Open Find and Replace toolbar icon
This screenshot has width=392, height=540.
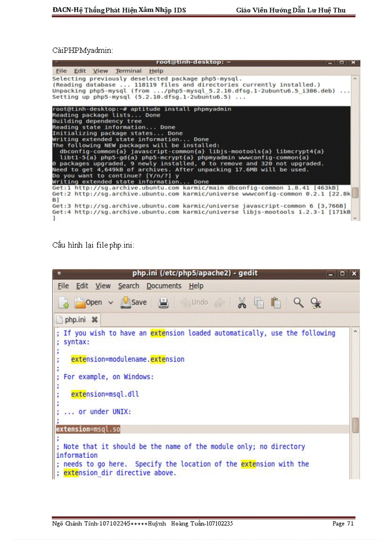click(x=316, y=302)
